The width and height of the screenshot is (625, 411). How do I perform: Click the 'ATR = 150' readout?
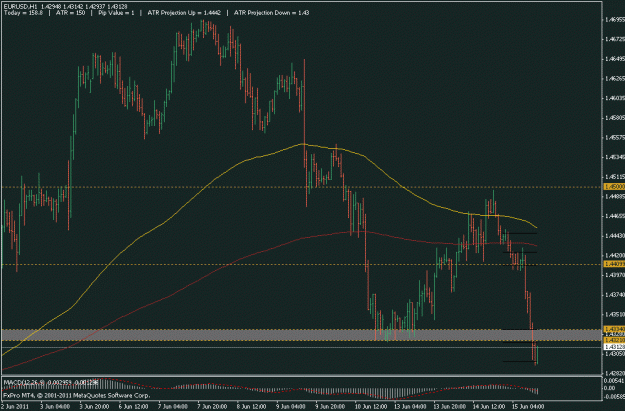point(70,13)
